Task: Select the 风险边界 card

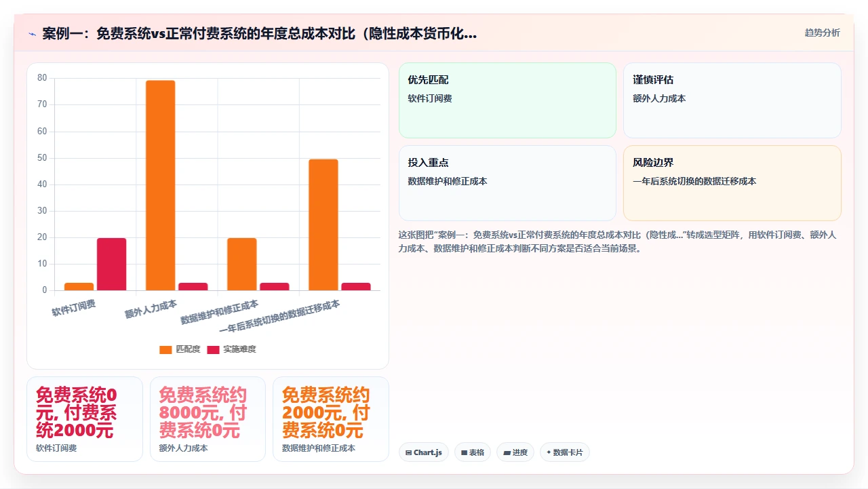Action: pyautogui.click(x=732, y=183)
